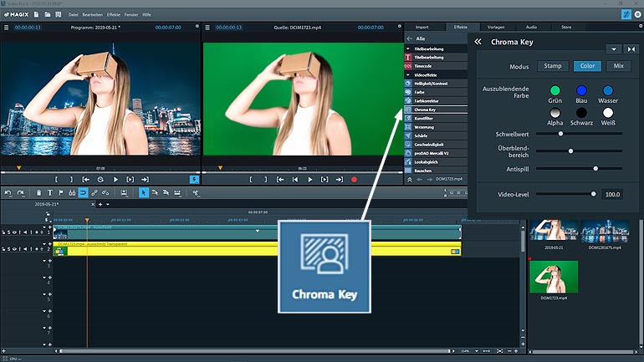The height and width of the screenshot is (362, 644).
Task: Pick the Alpha swatch
Action: 555,113
